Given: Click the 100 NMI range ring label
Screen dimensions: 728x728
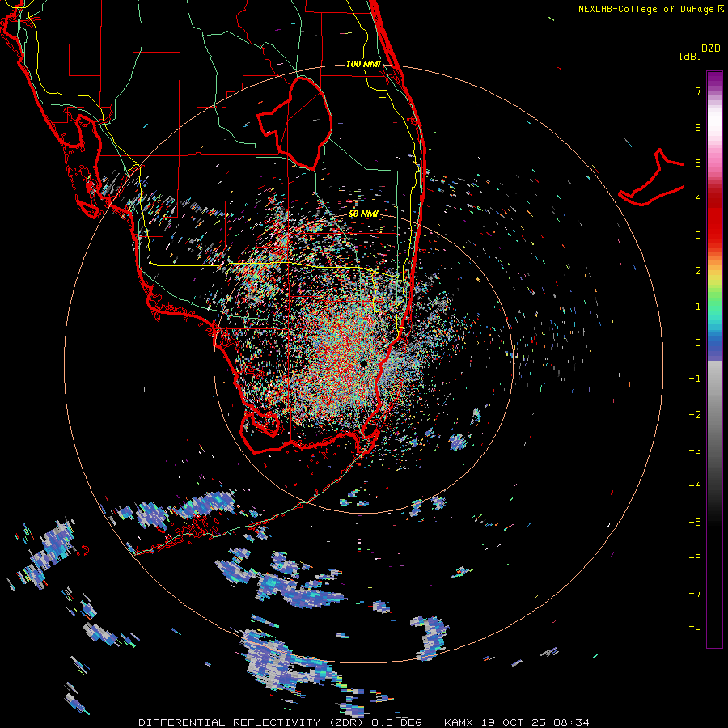Looking at the screenshot, I should [363, 64].
